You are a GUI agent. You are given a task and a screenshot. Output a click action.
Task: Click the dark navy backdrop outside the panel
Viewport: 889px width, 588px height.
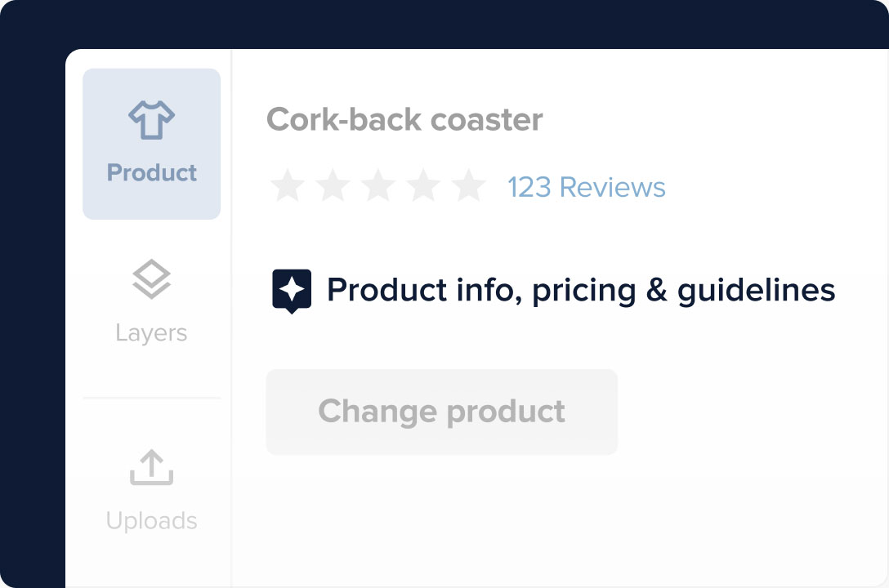click(x=31, y=327)
